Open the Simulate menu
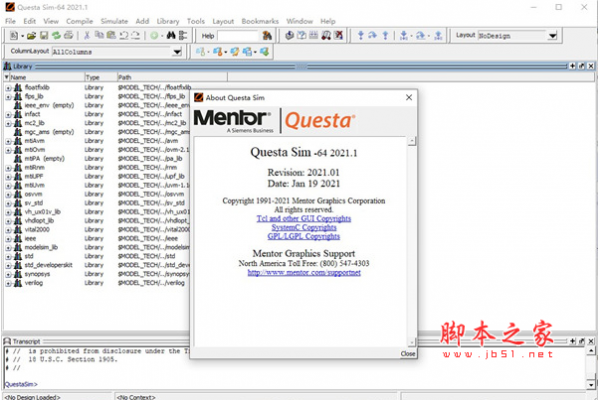The height and width of the screenshot is (400, 600). (x=114, y=21)
